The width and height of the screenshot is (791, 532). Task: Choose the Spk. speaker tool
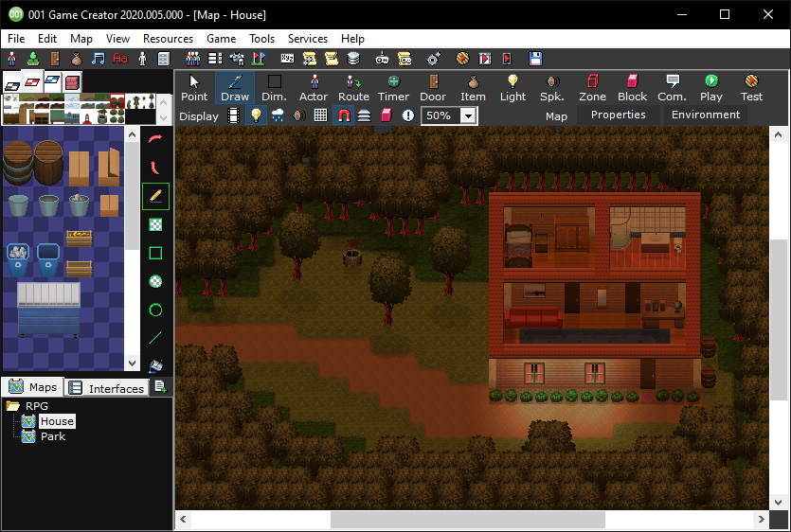click(x=552, y=88)
